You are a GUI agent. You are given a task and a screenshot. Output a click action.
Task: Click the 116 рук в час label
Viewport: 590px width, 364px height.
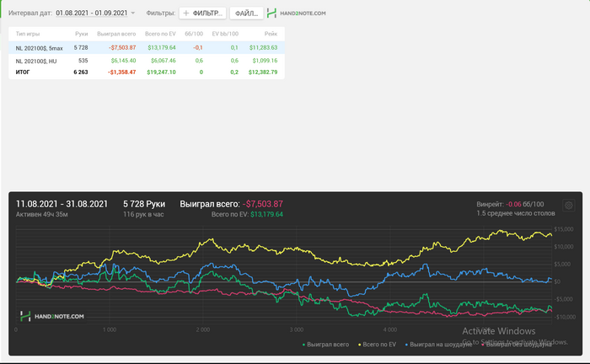click(x=143, y=215)
